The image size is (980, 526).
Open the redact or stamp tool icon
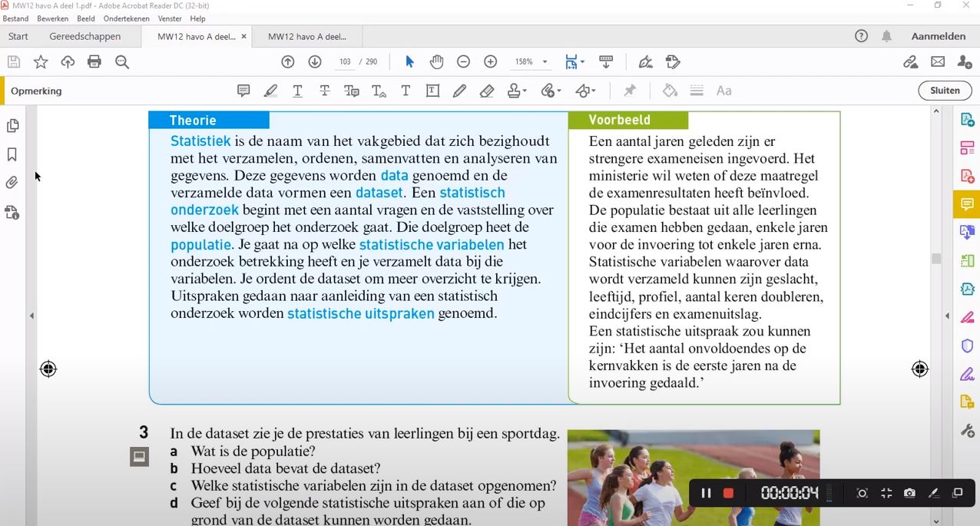pos(673,61)
